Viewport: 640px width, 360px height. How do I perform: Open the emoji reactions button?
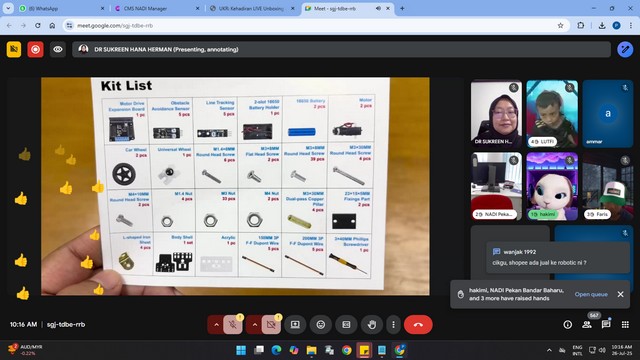point(321,325)
